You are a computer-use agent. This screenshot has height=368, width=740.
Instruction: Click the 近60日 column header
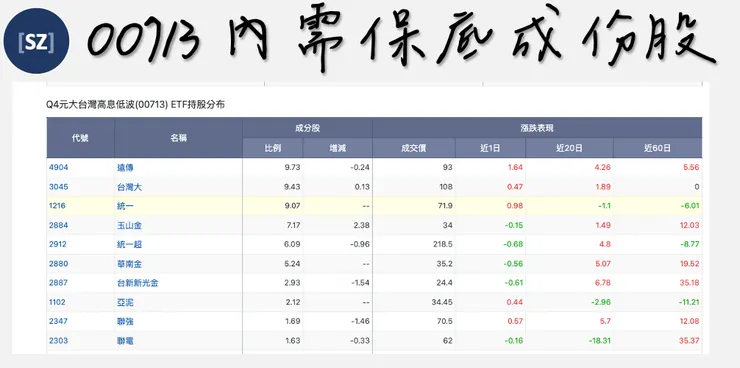pyautogui.click(x=657, y=148)
